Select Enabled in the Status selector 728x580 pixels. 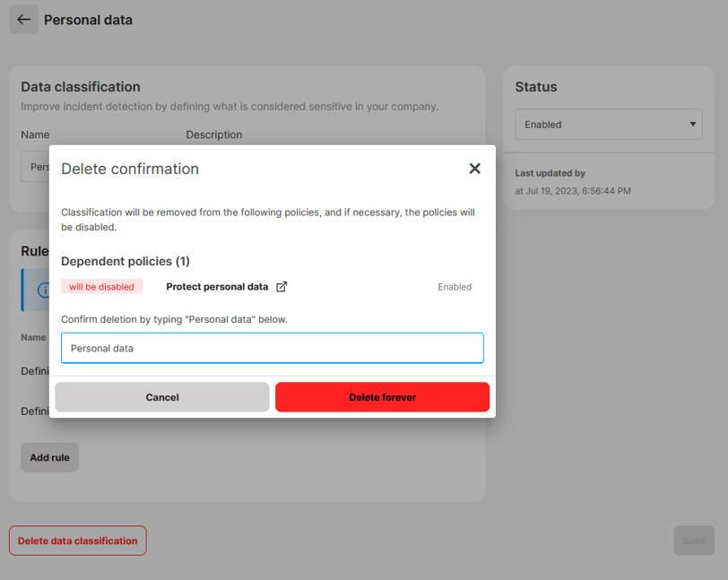point(608,124)
